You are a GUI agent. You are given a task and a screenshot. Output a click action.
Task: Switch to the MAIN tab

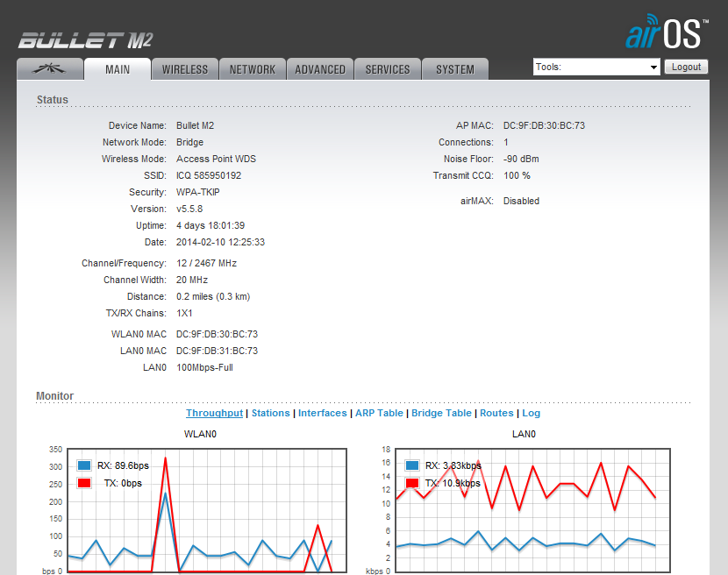(x=118, y=69)
